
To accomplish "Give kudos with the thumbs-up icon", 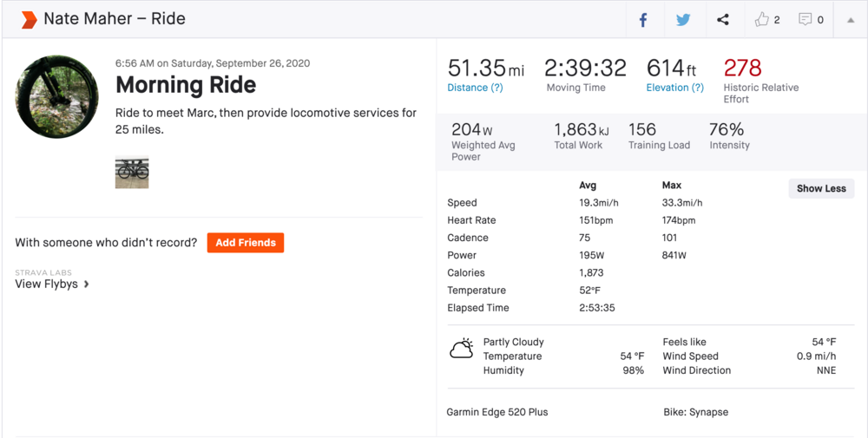I will coord(762,19).
